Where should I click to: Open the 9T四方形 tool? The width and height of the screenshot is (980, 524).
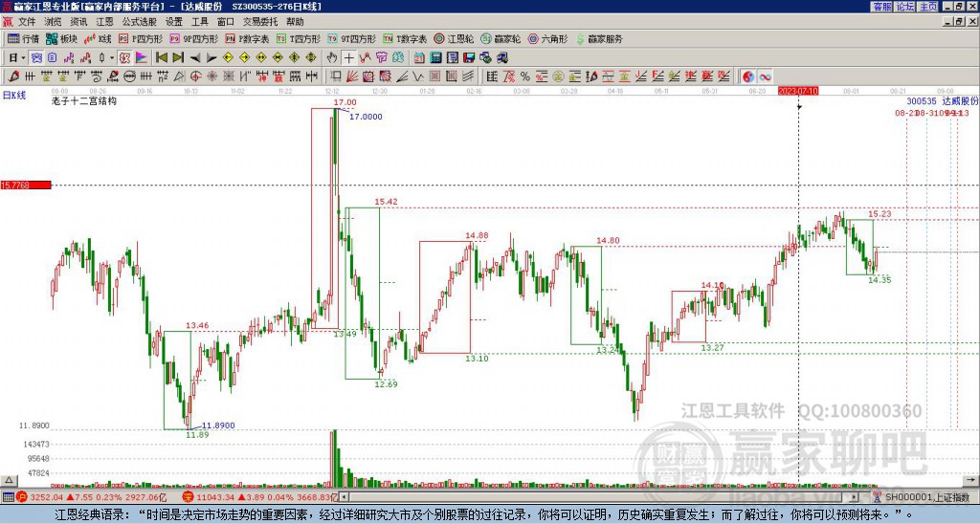click(352, 38)
